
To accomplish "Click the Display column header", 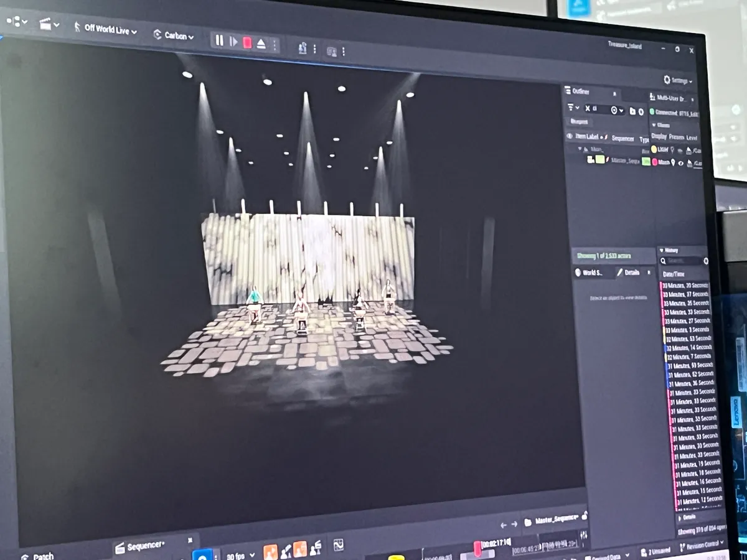I will [x=659, y=136].
